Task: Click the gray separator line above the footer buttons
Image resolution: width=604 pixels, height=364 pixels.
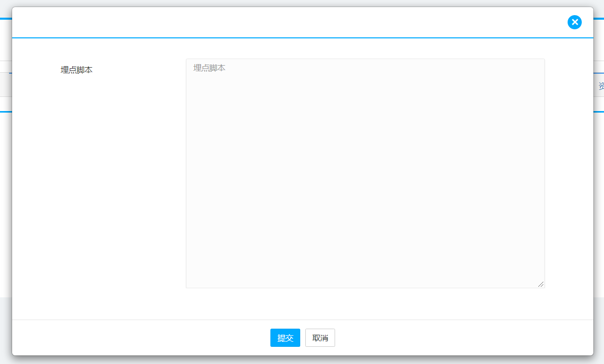Action: click(x=302, y=320)
